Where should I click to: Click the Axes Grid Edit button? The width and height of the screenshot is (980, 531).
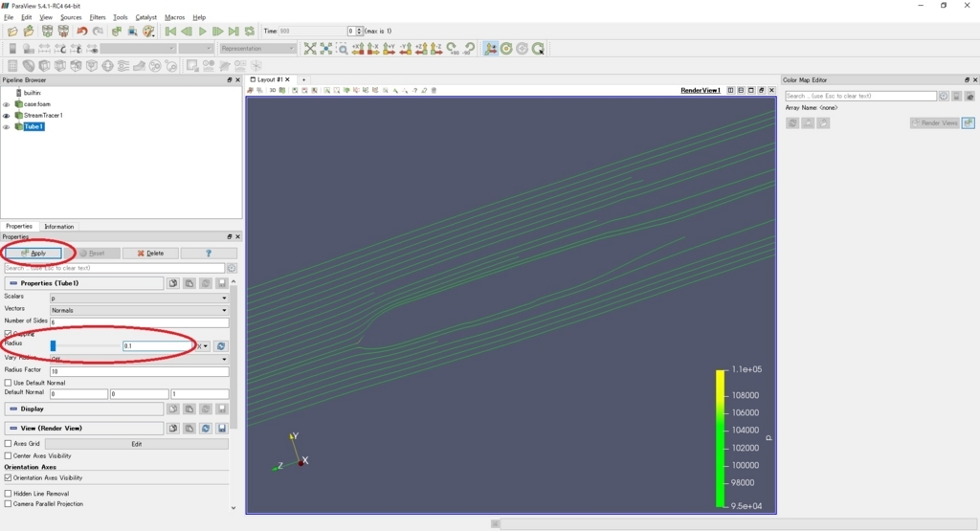[136, 444]
